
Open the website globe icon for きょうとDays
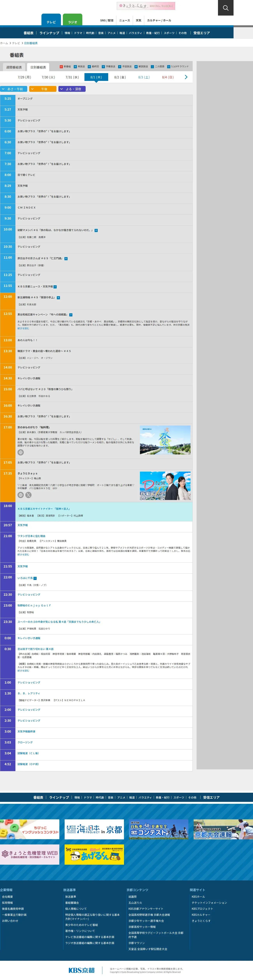click(x=21, y=495)
